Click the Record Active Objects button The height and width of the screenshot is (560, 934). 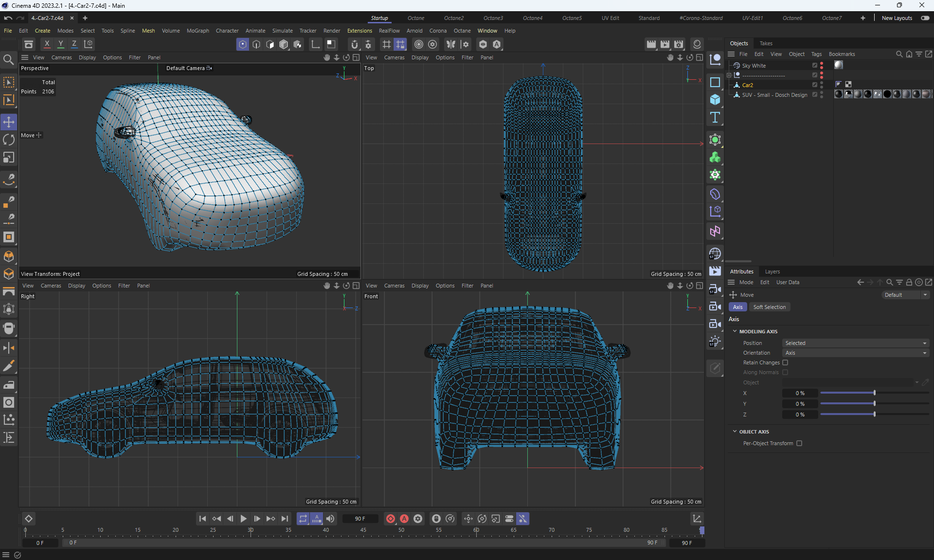(390, 519)
